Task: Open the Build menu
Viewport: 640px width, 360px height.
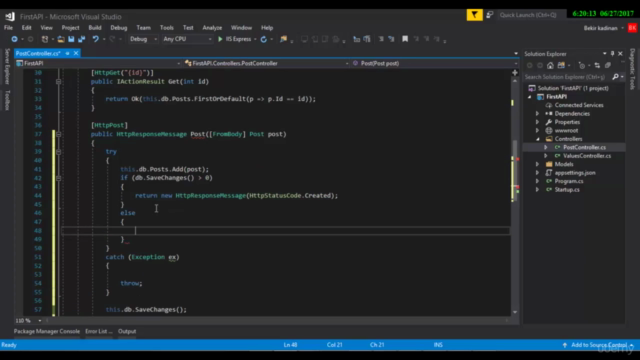Action: coord(95,28)
